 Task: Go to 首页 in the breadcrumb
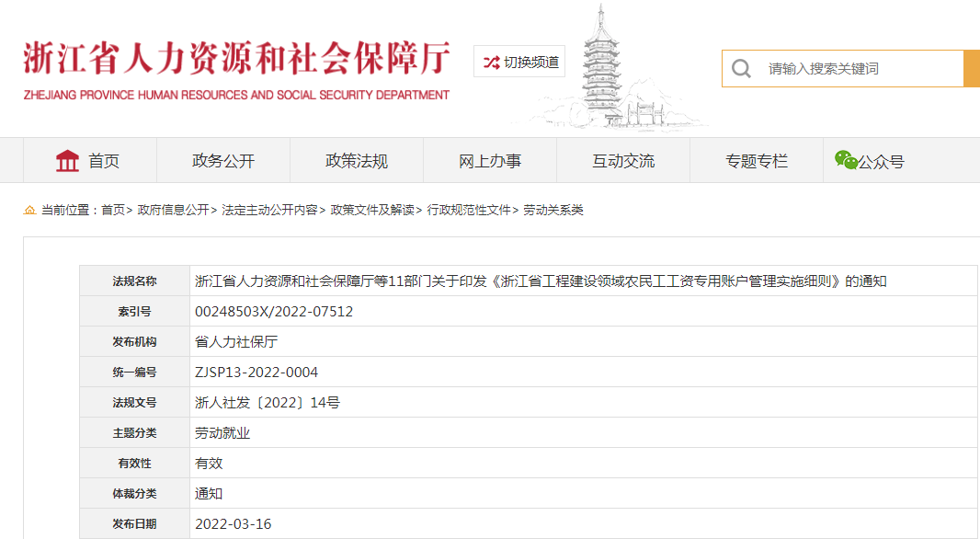pos(113,210)
